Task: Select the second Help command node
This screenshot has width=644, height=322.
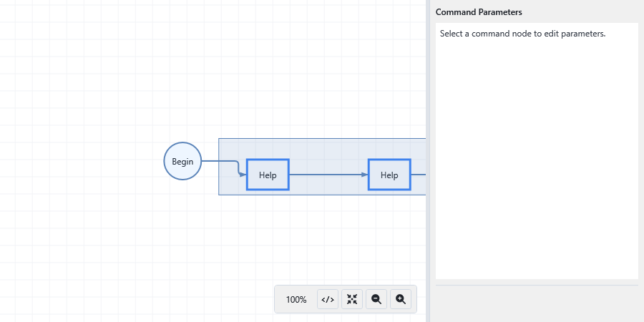Action: coord(389,175)
